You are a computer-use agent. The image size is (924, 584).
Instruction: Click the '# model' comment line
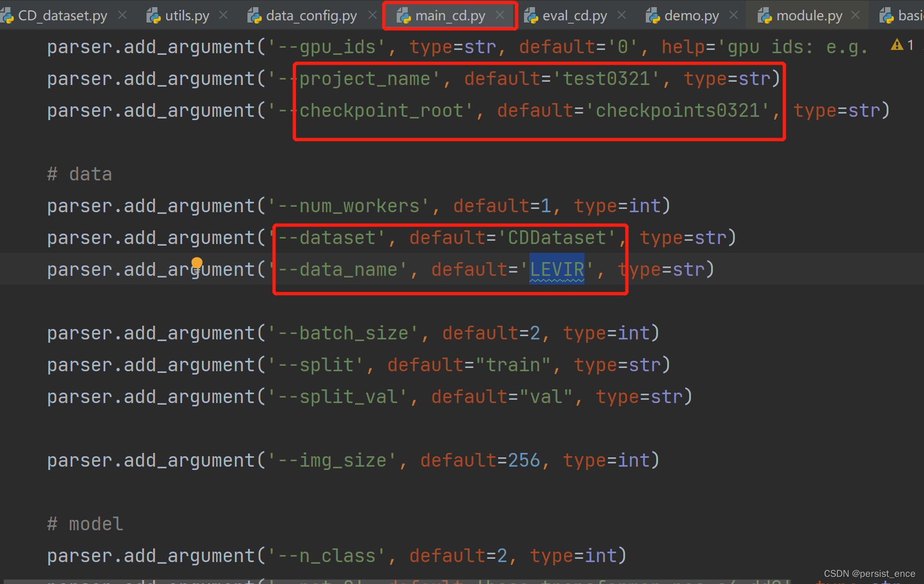[x=85, y=524]
